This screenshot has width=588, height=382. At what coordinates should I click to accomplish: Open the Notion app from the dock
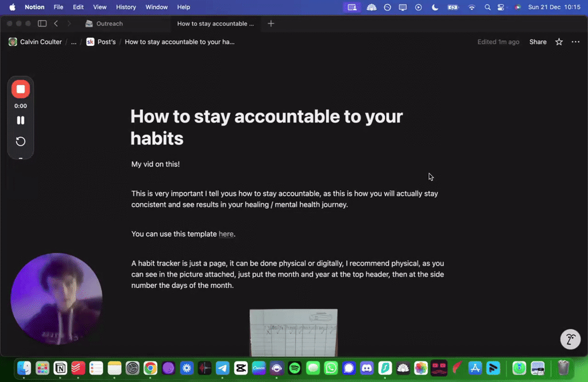click(60, 368)
